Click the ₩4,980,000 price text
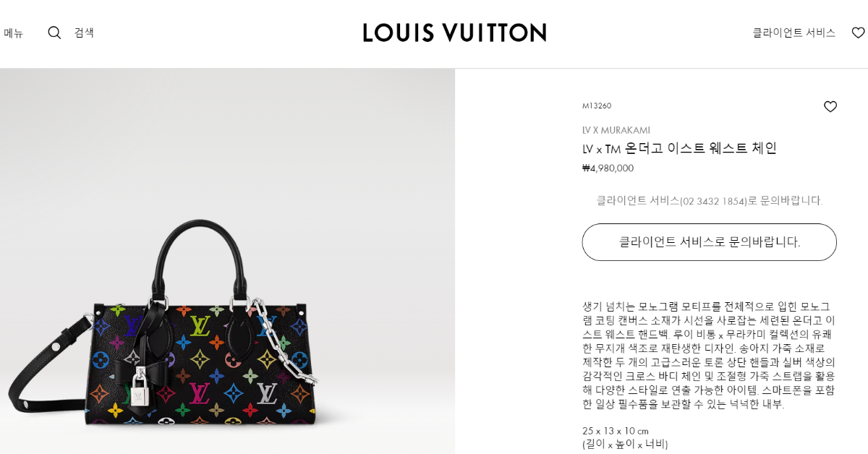Screen dimensions: 868x454 (608, 168)
